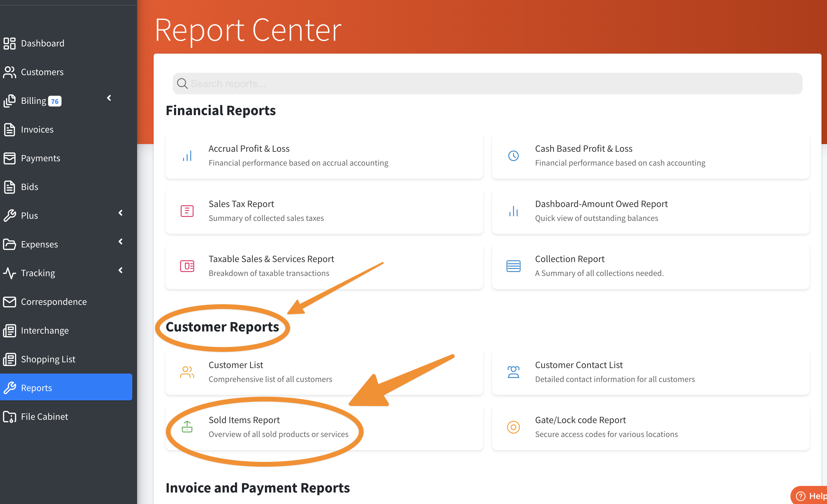Expand the Tracking sidebar chevron
827x504 pixels.
(x=121, y=270)
